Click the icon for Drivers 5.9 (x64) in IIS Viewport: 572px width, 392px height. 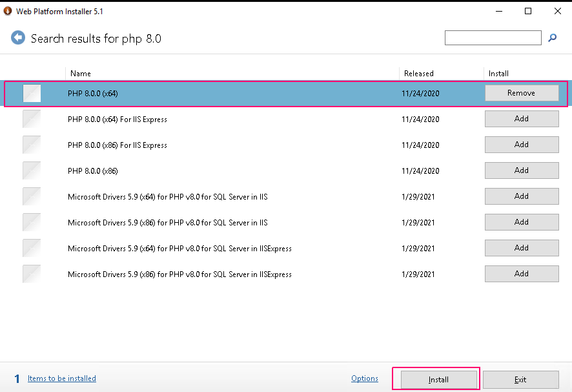(x=32, y=197)
